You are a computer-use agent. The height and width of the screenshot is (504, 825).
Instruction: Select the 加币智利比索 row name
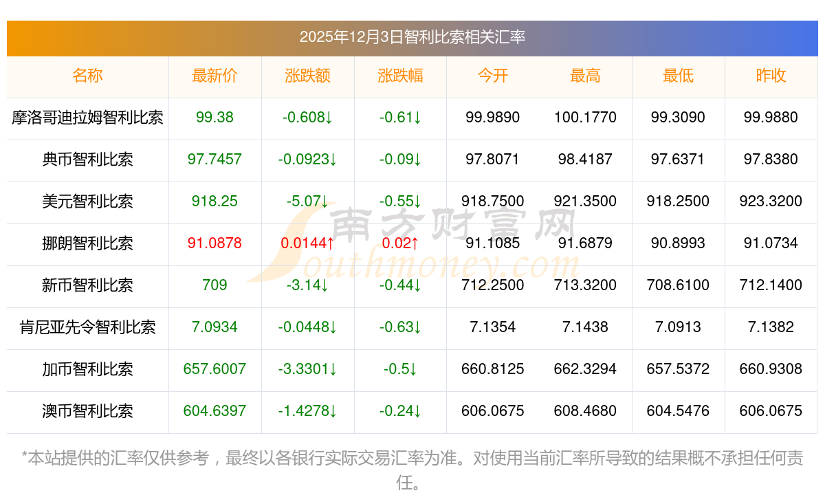(87, 369)
